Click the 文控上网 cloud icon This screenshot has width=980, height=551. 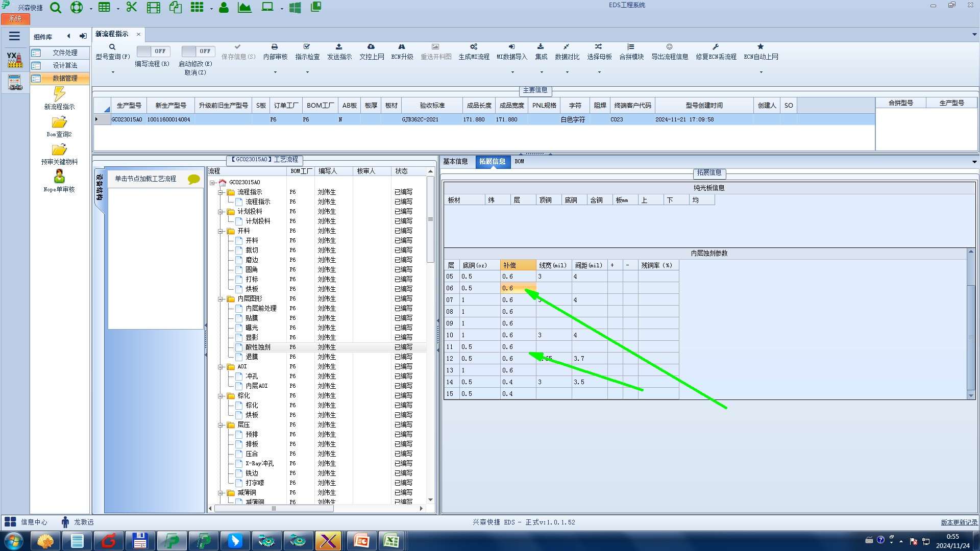click(x=371, y=46)
